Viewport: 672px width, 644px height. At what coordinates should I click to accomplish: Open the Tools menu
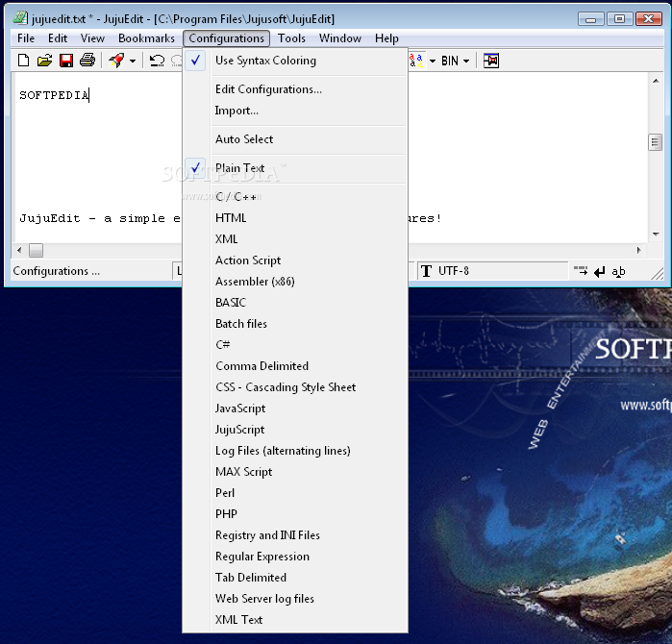(291, 38)
